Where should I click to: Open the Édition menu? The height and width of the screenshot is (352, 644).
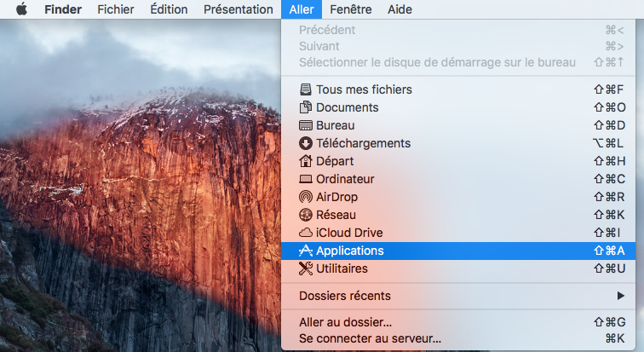169,10
